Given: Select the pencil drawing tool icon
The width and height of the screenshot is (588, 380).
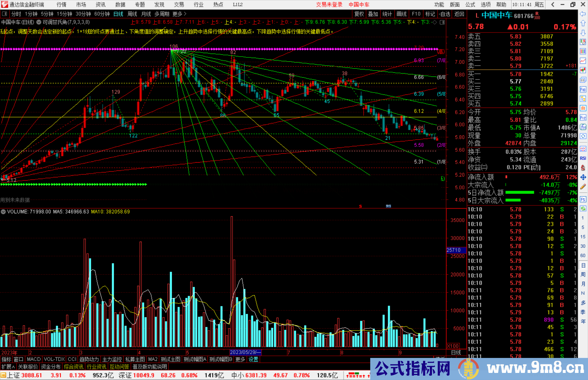Looking at the screenshot, I should (583, 187).
